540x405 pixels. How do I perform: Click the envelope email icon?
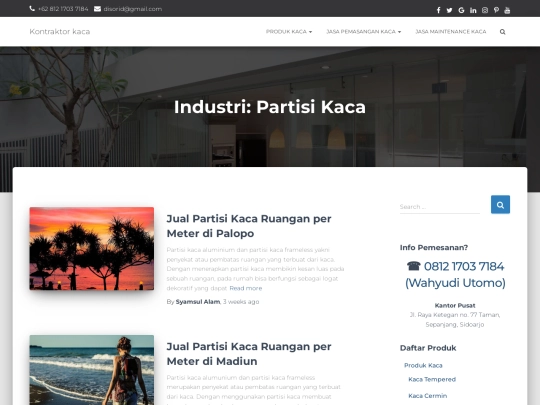[x=97, y=9]
